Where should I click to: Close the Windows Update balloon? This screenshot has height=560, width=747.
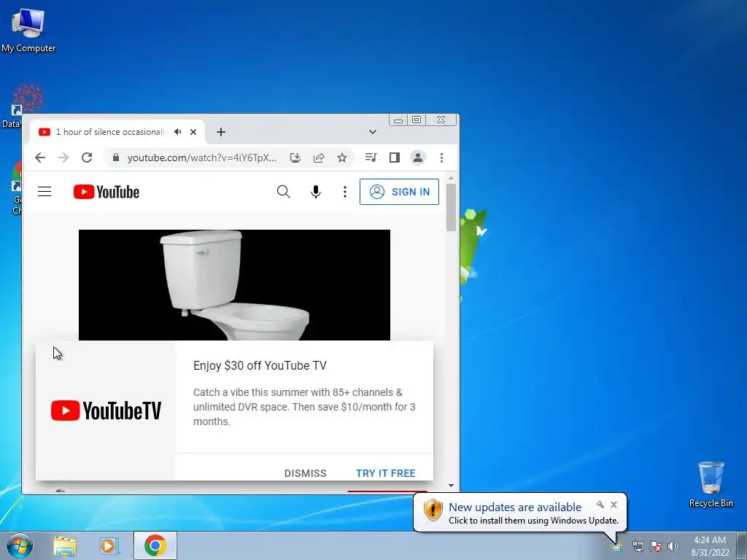614,505
